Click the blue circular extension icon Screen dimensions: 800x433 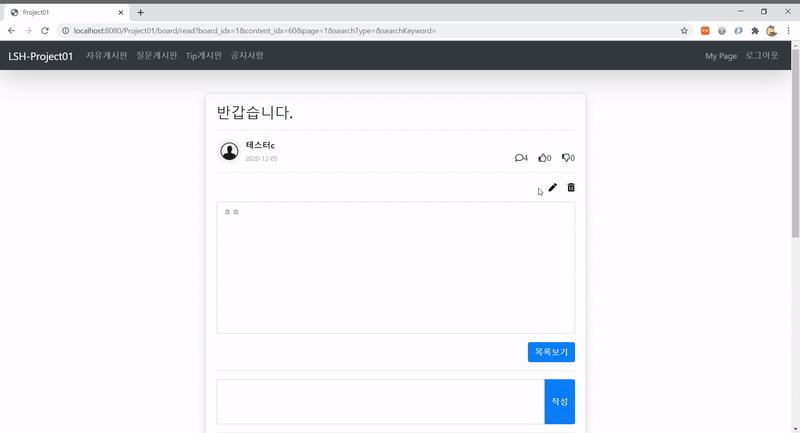pos(738,31)
